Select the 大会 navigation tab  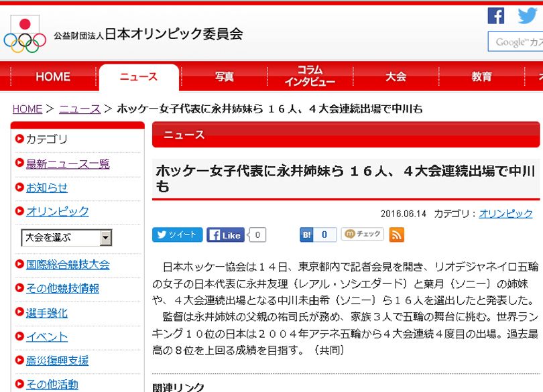[396, 77]
